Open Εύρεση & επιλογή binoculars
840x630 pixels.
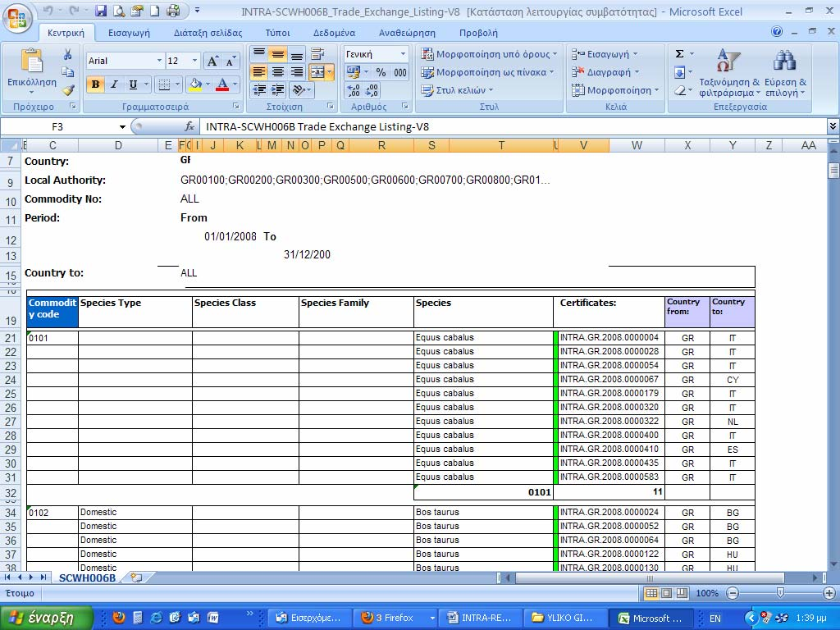point(785,73)
